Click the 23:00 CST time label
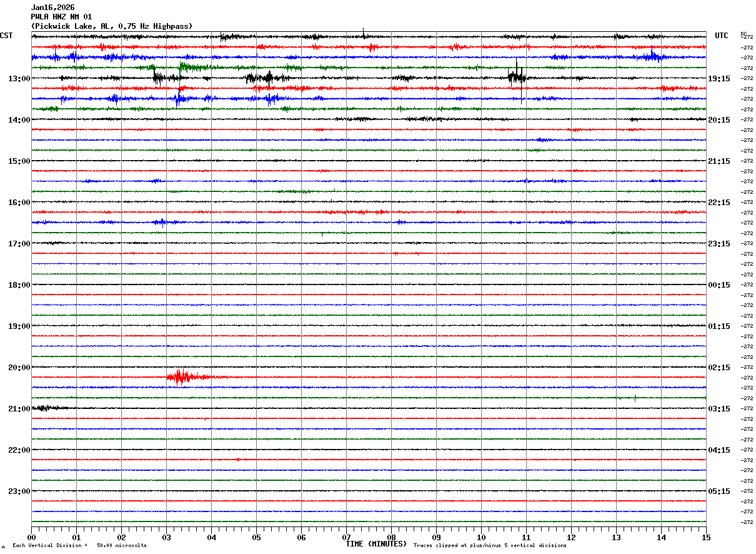The width and height of the screenshot is (756, 554). click(19, 491)
